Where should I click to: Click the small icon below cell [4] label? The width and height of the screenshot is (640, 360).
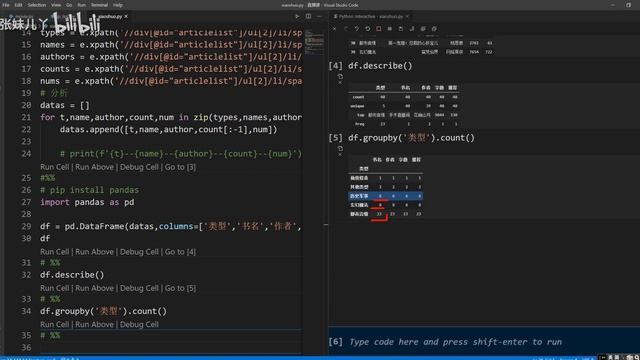[340, 76]
